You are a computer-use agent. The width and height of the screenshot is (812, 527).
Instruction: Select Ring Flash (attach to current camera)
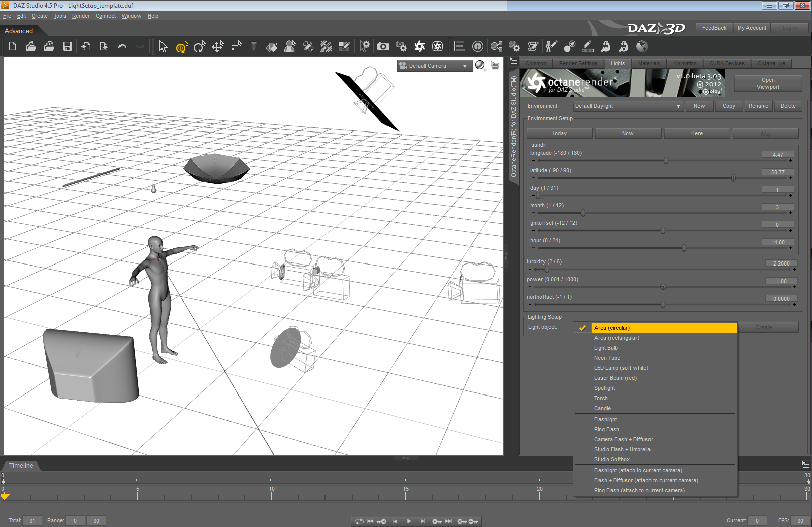(x=656, y=491)
